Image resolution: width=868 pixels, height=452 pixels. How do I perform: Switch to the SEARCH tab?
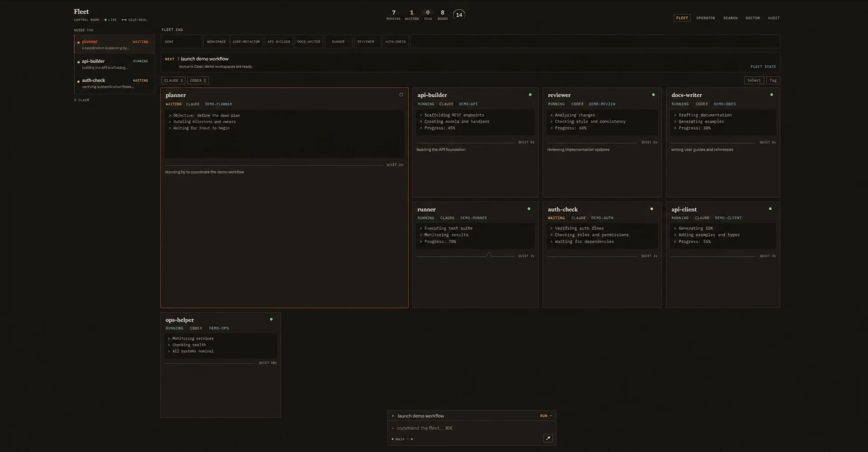pos(730,18)
